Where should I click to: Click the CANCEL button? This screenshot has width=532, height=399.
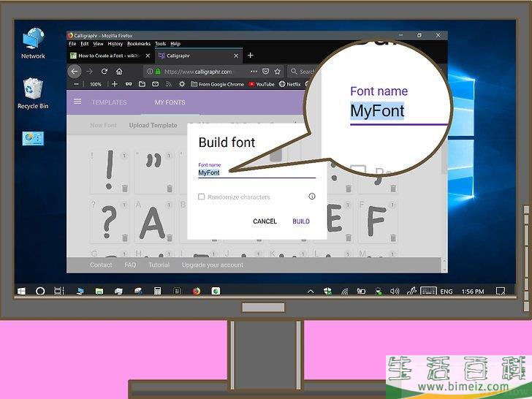coord(265,221)
